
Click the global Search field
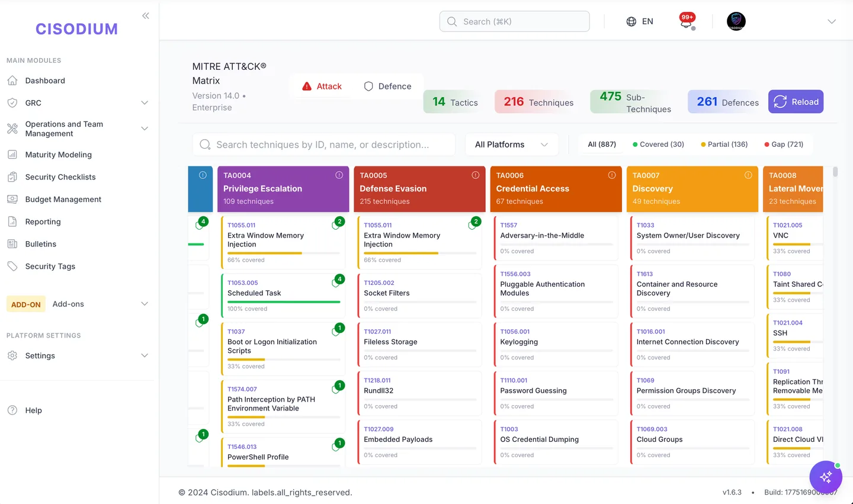tap(514, 21)
